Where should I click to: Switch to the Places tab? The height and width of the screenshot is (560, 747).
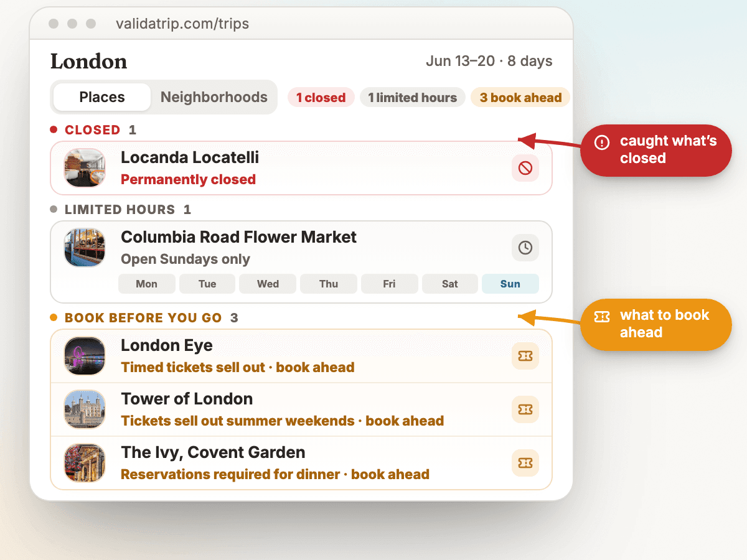102,97
